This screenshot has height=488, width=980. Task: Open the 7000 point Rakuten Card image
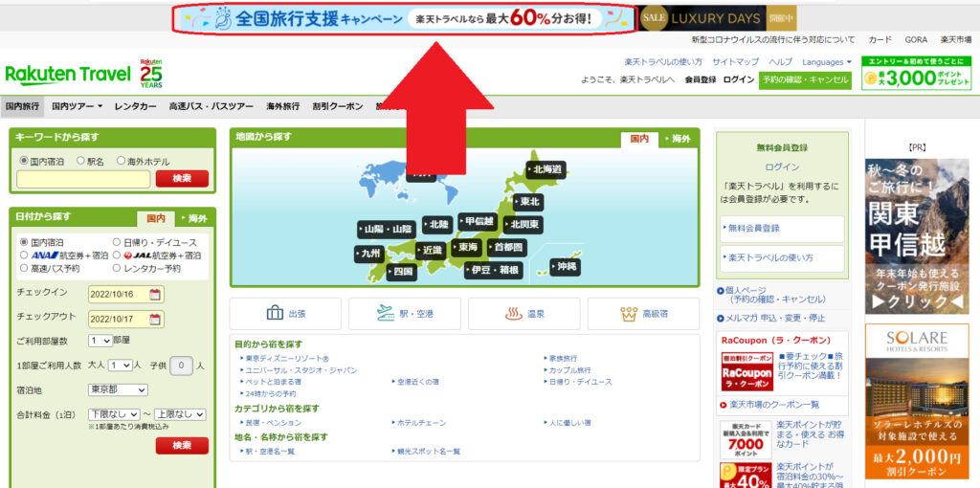[x=746, y=440]
